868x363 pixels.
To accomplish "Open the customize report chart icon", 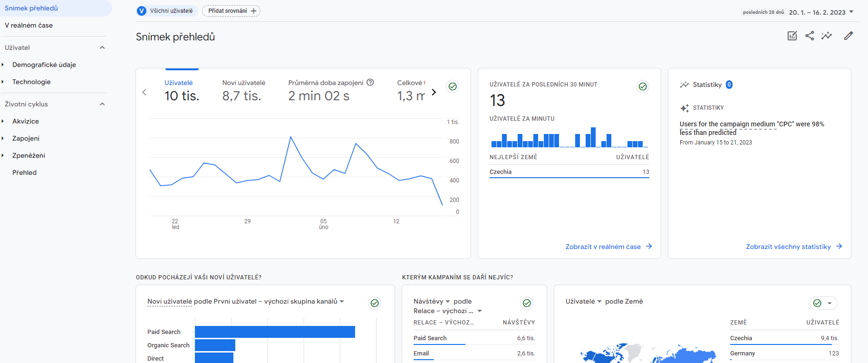I will [792, 36].
